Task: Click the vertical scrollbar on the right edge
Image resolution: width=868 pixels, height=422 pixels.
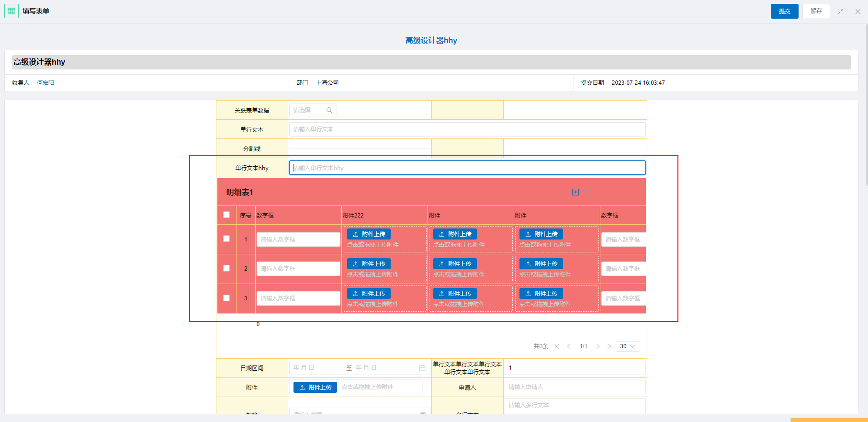Action: pos(867,104)
